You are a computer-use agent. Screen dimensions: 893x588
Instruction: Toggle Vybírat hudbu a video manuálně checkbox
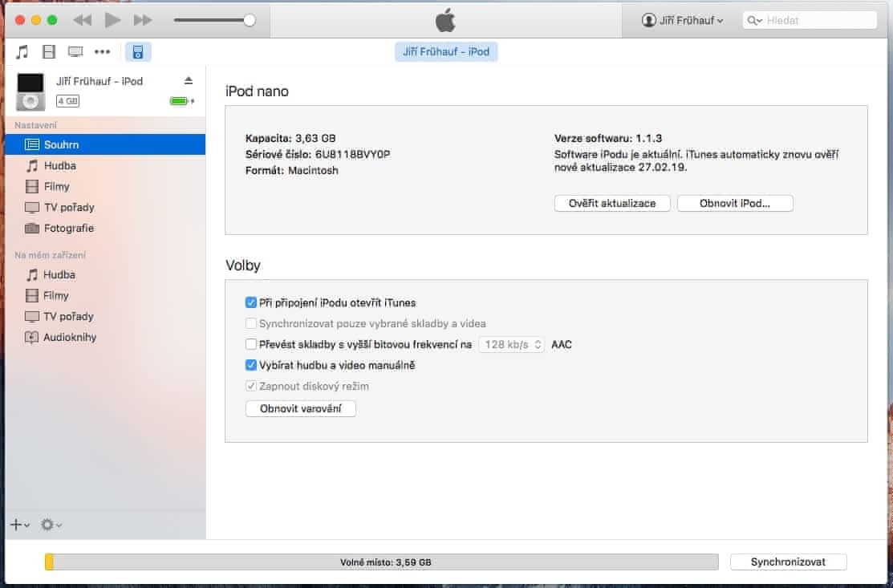(x=250, y=365)
